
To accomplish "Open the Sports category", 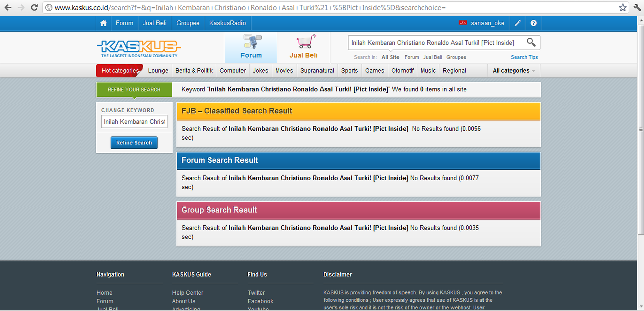I will pos(349,71).
